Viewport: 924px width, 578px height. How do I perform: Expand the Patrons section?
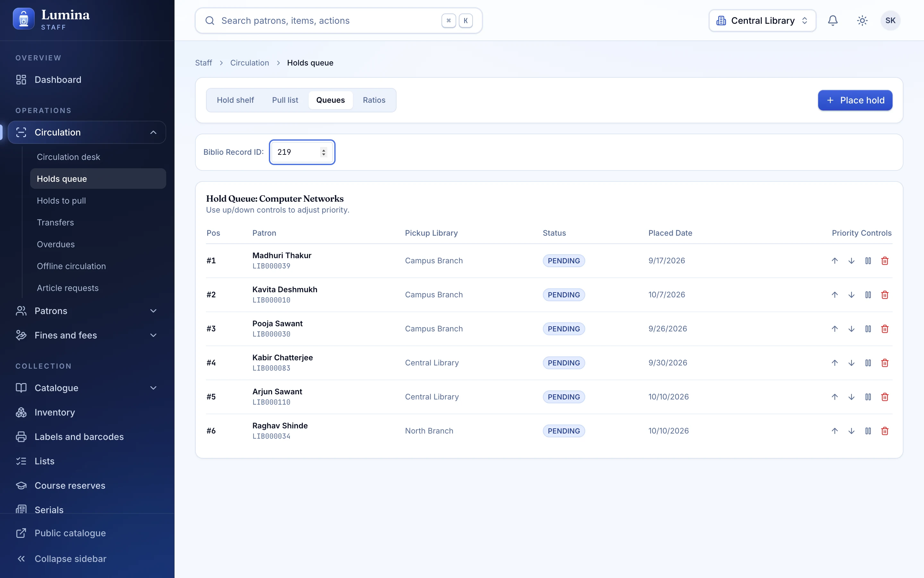tap(87, 311)
